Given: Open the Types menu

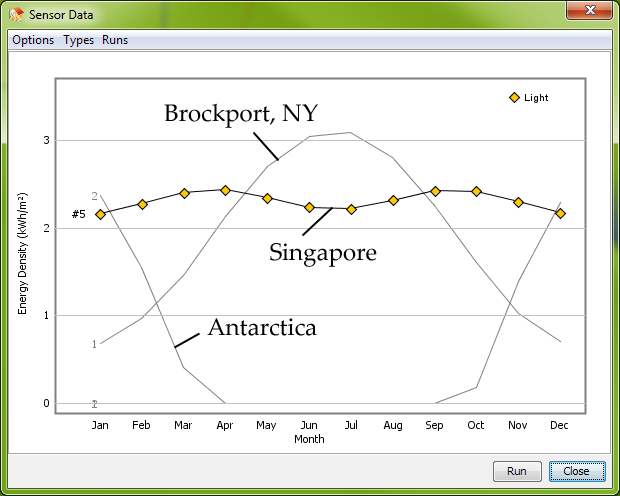Looking at the screenshot, I should (x=79, y=40).
